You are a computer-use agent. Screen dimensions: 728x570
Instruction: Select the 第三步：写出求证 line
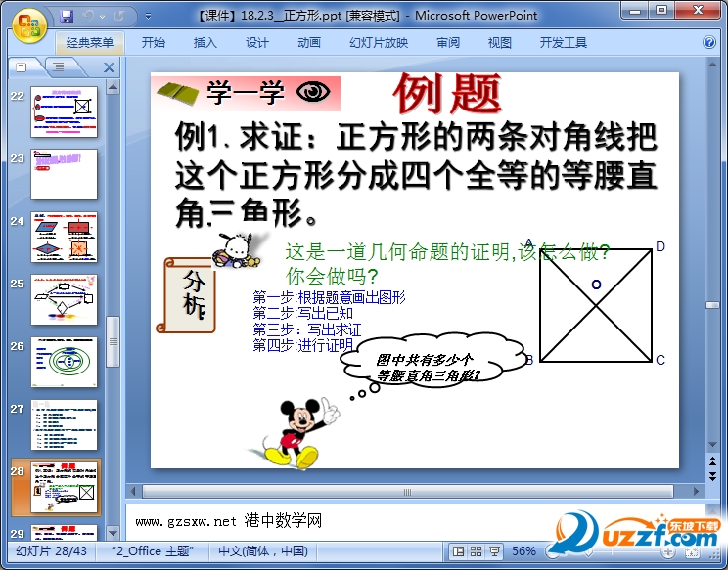point(307,329)
